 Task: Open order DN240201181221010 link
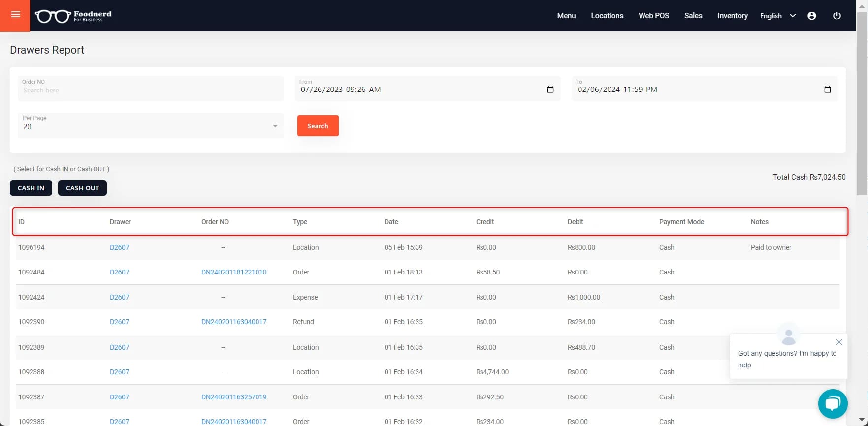(234, 272)
